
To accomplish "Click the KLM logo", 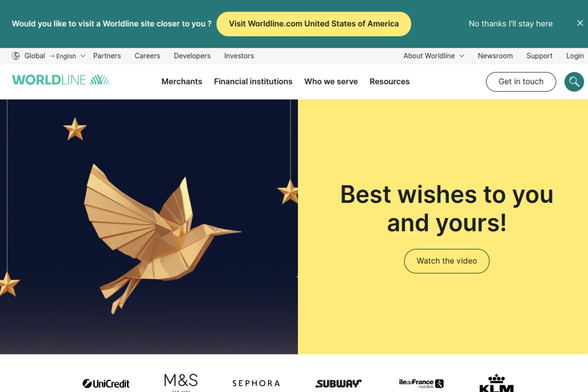I will (x=496, y=383).
